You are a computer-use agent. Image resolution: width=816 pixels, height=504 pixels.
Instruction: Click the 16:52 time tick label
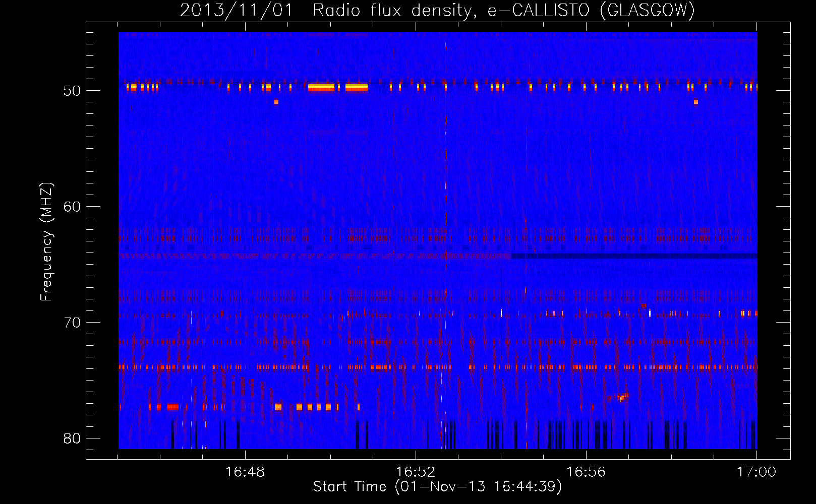click(416, 472)
